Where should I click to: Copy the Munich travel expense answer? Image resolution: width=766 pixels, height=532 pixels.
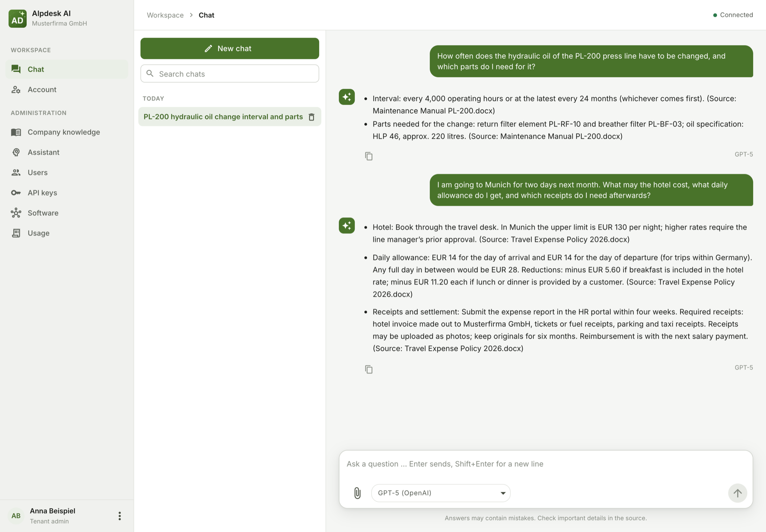tap(369, 370)
